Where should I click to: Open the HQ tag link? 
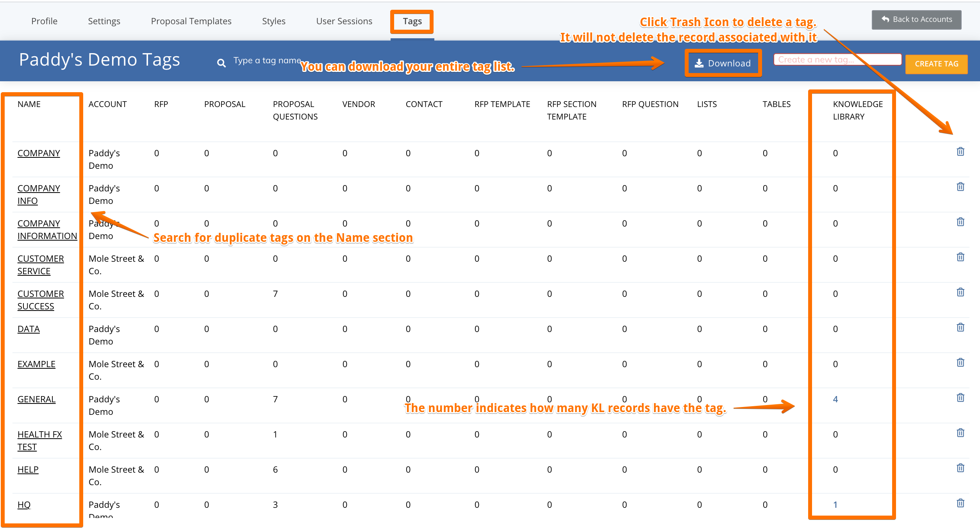24,505
